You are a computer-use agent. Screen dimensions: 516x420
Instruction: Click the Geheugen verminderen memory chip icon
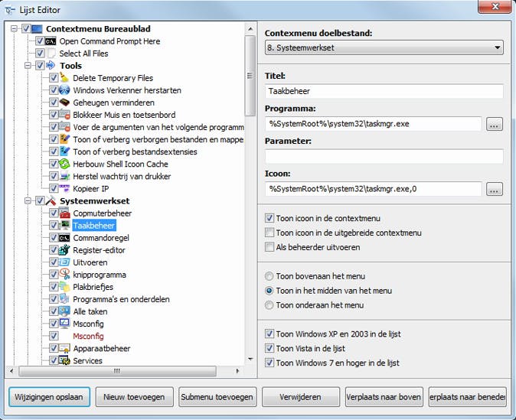[64, 103]
